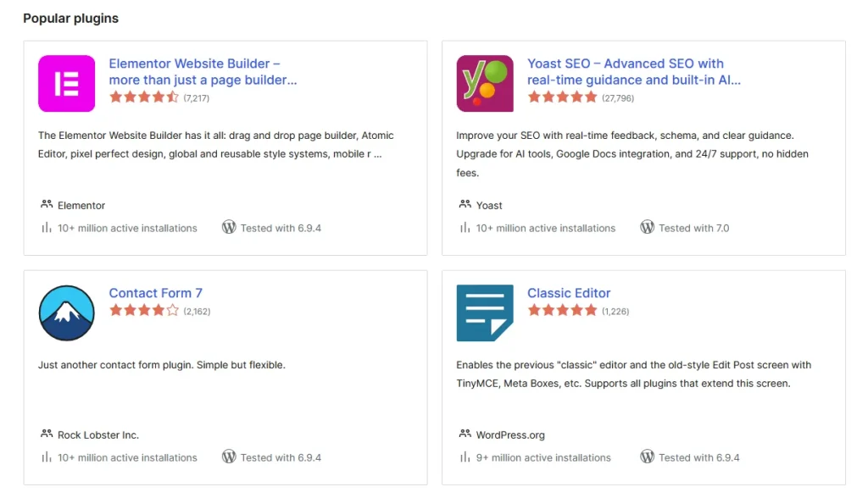This screenshot has width=868, height=498.
Task: Click the WordPress logo on the Classic Editor card
Action: (648, 457)
